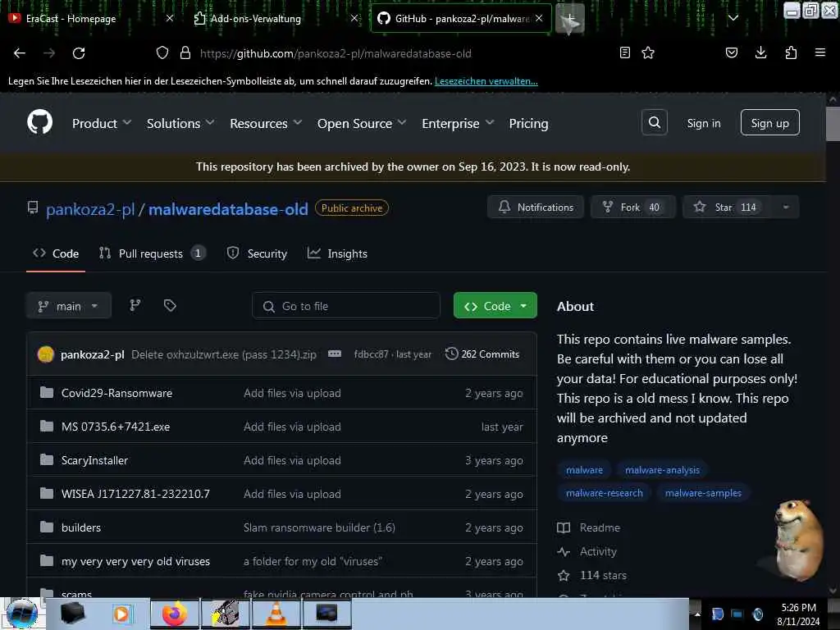Open Lesezeichen verwalten link
This screenshot has width=840, height=630.
click(486, 81)
